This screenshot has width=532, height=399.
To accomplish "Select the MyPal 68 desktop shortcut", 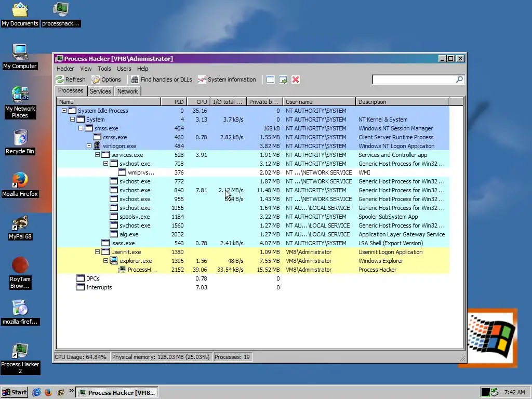I will pyautogui.click(x=20, y=228).
